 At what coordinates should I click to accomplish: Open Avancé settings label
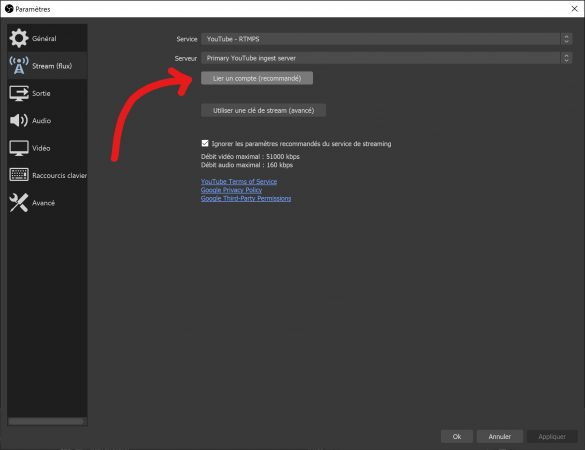click(x=43, y=203)
